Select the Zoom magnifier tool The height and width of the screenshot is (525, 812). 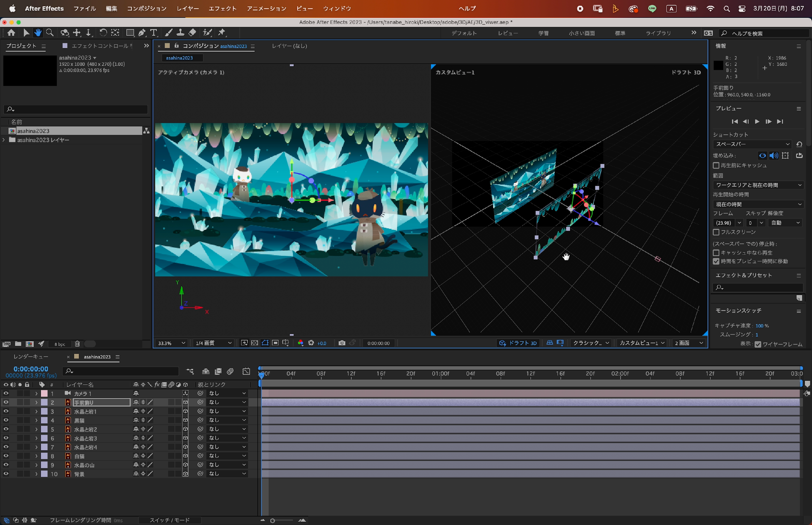click(50, 33)
